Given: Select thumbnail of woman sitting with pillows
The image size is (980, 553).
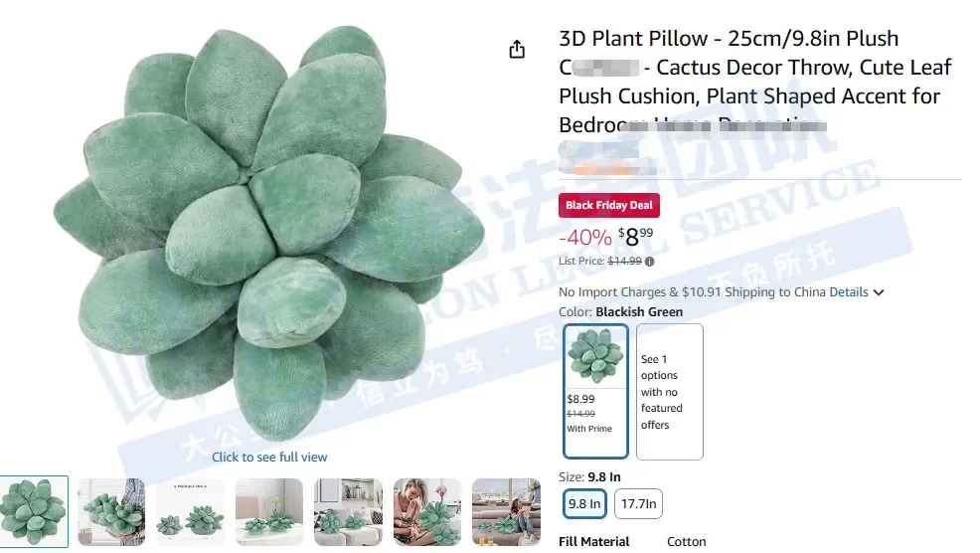Looking at the screenshot, I should tap(426, 511).
